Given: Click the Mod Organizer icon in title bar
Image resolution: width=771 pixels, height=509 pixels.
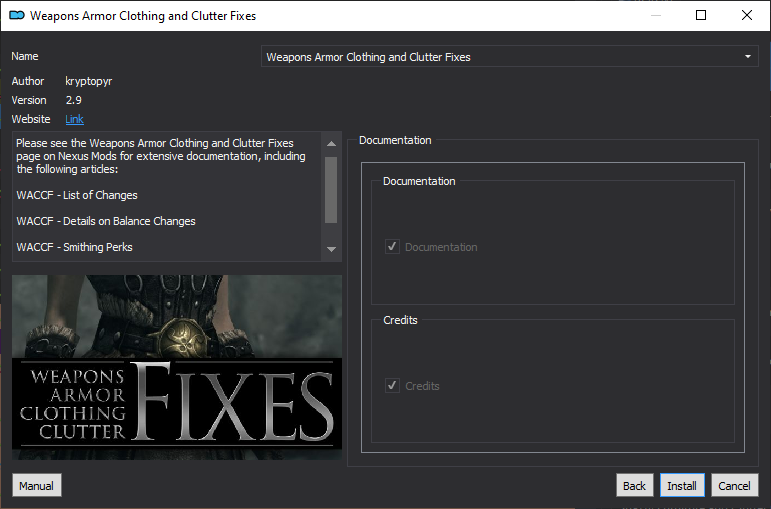Looking at the screenshot, I should click(x=17, y=15).
